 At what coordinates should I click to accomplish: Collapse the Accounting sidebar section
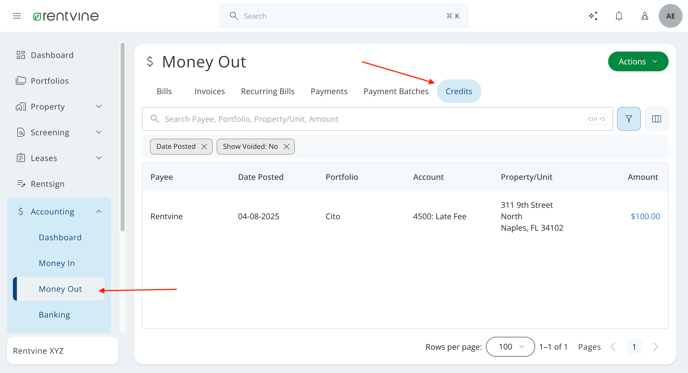[x=59, y=212]
